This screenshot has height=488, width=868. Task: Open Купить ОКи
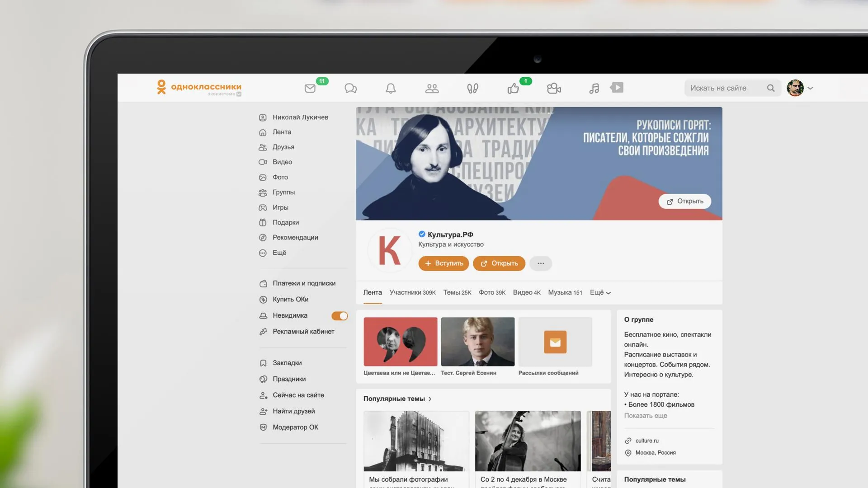(284, 300)
